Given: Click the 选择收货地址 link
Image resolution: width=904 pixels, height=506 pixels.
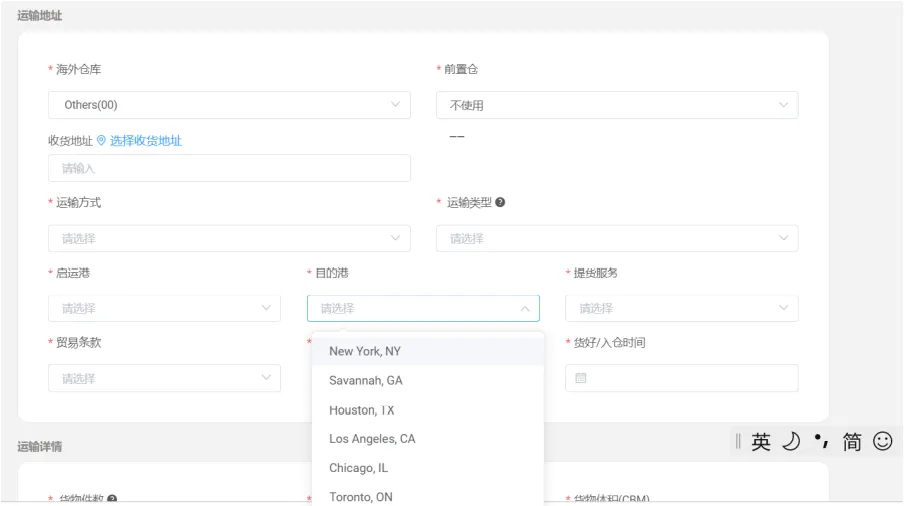Looking at the screenshot, I should 146,141.
